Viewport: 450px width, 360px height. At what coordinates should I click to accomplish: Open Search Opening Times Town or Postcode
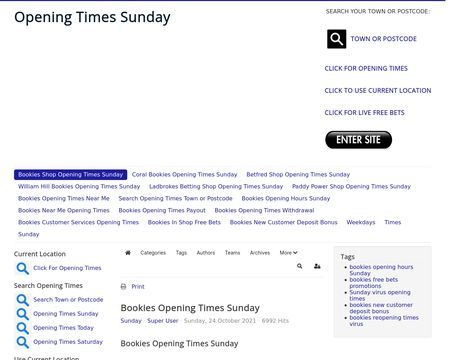[x=175, y=198]
